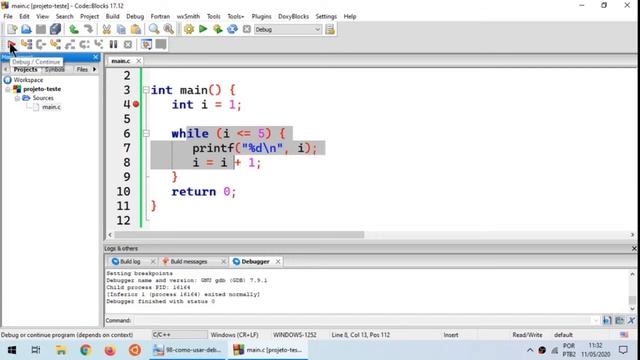Open build target dialog icon
640x360 pixels.
pyautogui.click(x=330, y=29)
